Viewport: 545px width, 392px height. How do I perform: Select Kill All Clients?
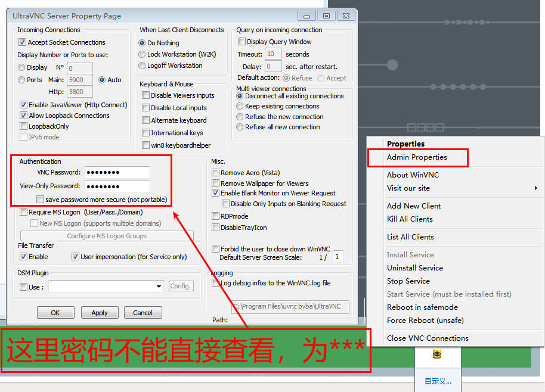410,219
